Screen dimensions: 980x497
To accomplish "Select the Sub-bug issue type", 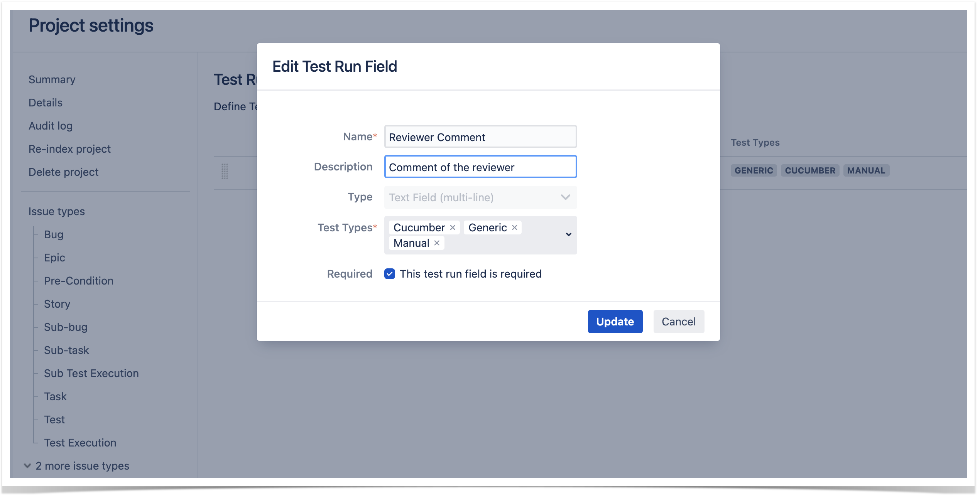I will 66,327.
